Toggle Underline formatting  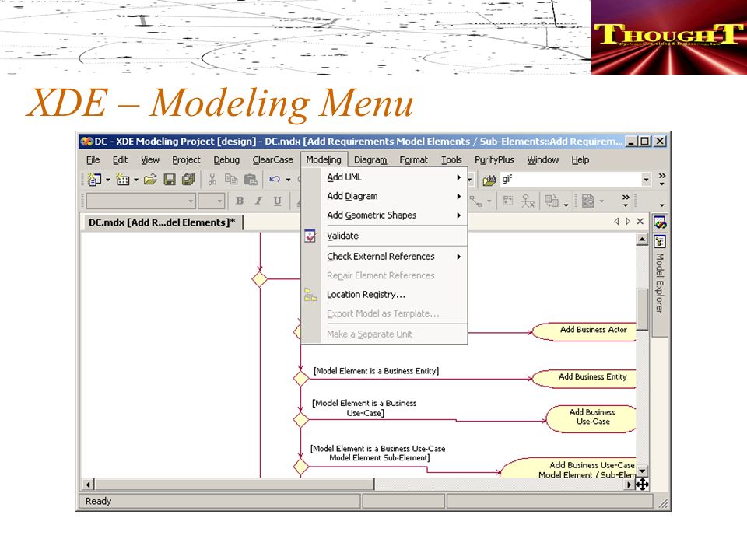tap(277, 201)
